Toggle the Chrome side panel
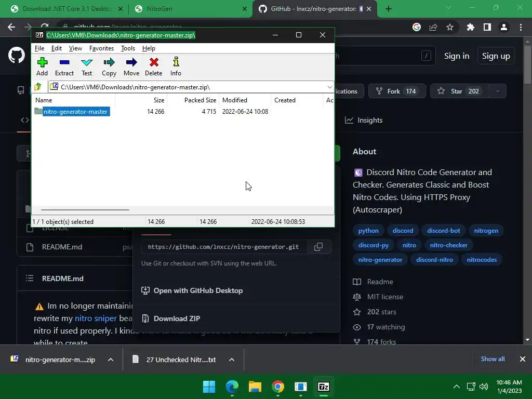The width and height of the screenshot is (532, 399). (487, 27)
